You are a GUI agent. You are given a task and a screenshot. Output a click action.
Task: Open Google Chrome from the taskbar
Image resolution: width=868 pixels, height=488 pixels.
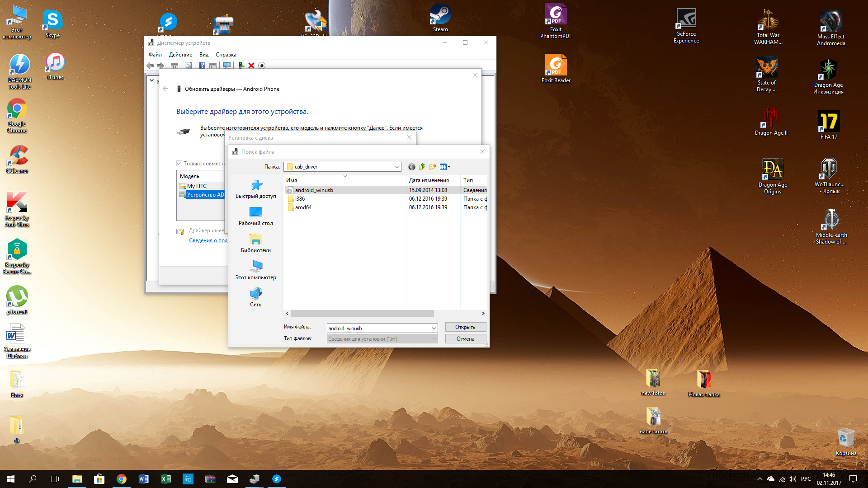click(x=122, y=479)
